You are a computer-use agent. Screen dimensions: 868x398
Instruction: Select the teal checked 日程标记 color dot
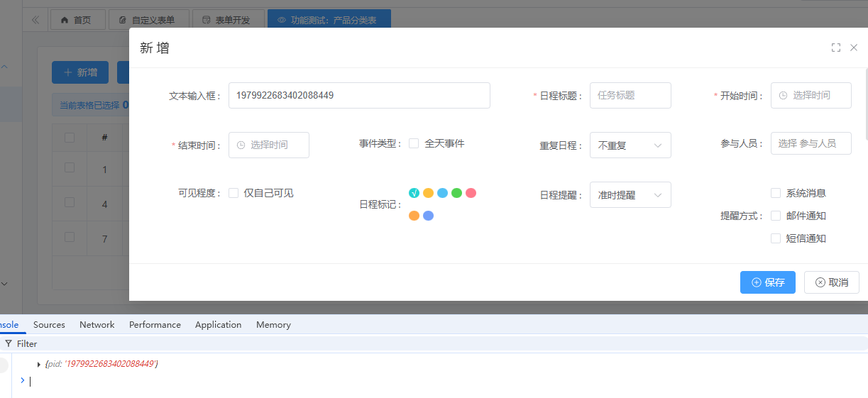pos(414,193)
